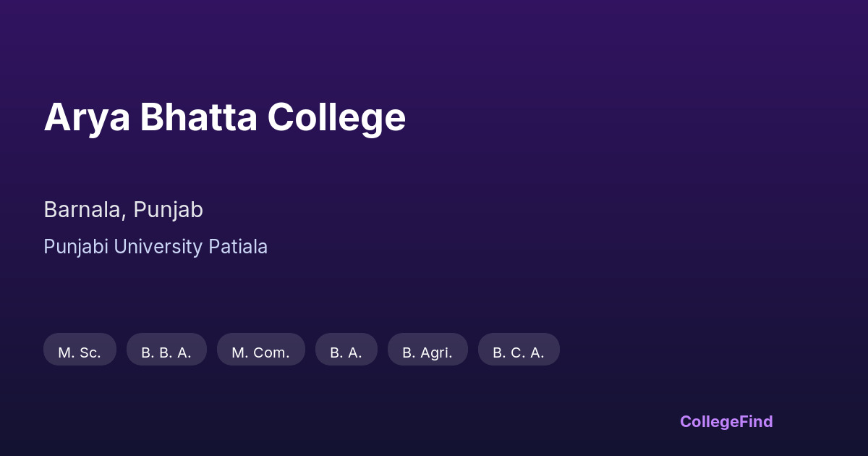
Task: Open the CollegeFind brand logo
Action: [726, 421]
